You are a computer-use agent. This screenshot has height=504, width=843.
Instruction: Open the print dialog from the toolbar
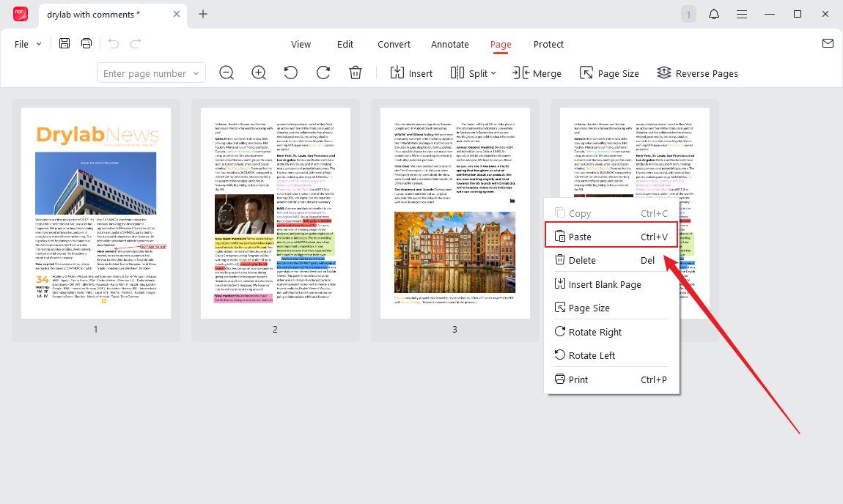(86, 43)
